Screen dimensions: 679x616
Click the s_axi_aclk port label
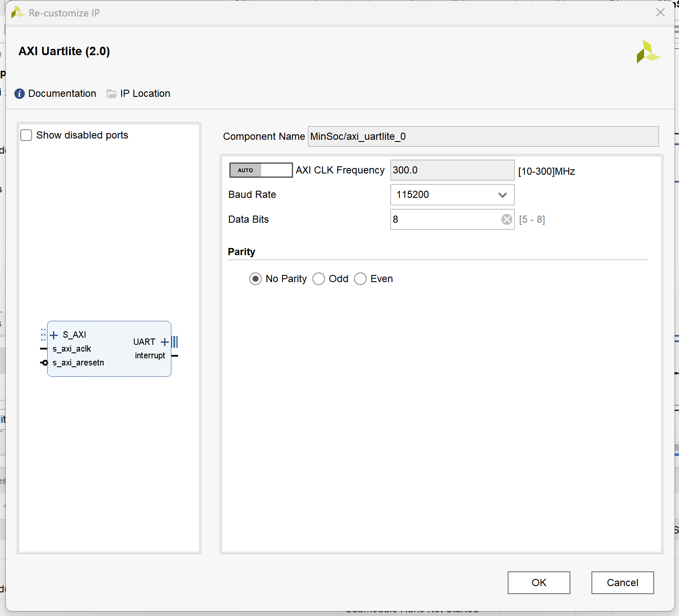[72, 349]
